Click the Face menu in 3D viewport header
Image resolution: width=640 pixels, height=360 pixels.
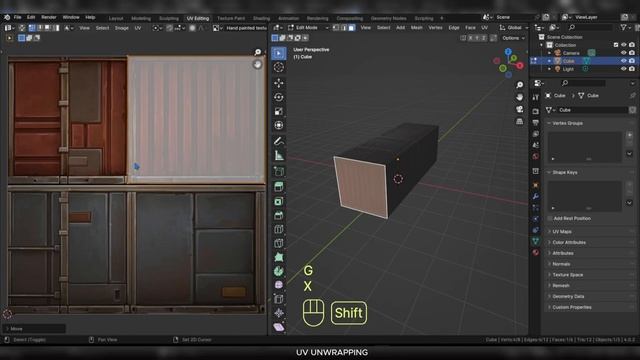(470, 28)
